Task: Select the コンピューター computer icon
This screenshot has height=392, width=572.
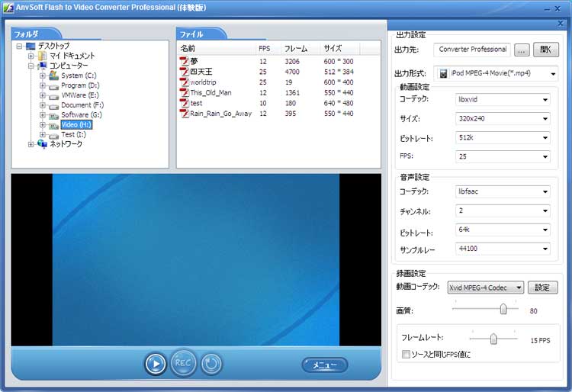Action: pyautogui.click(x=42, y=66)
